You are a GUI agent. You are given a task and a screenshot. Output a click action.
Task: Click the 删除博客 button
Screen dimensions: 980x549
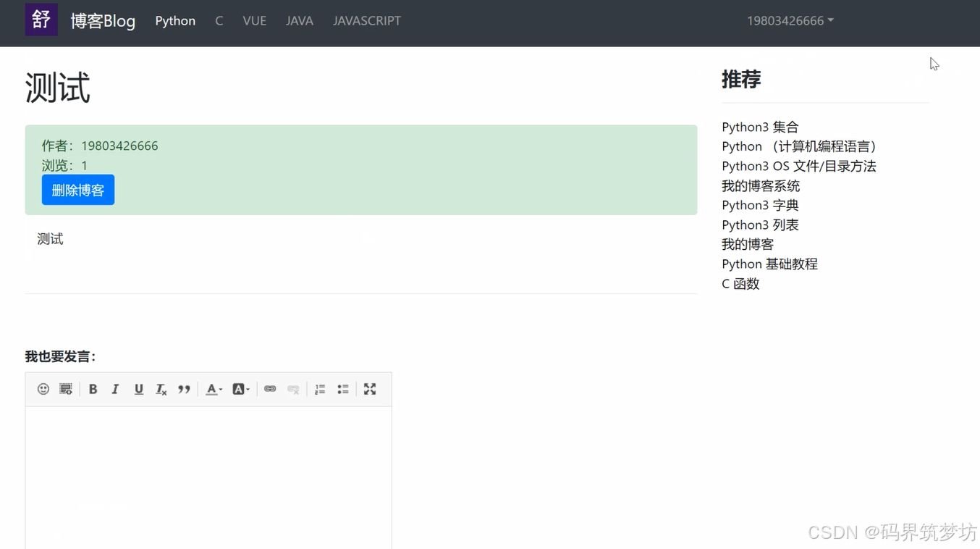78,190
